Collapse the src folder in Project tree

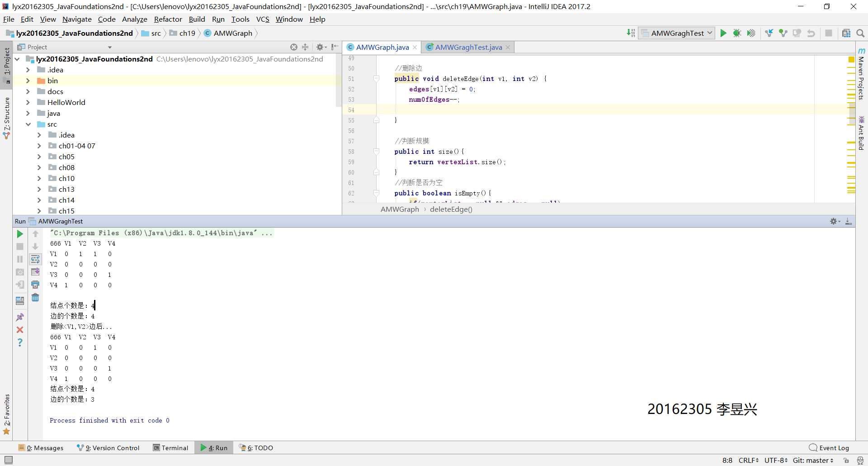[x=28, y=124]
